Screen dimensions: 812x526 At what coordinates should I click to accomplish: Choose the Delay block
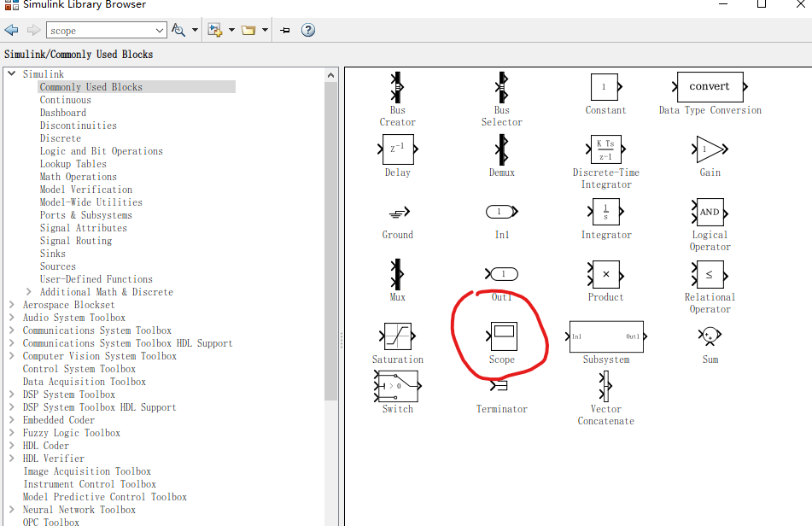(398, 149)
